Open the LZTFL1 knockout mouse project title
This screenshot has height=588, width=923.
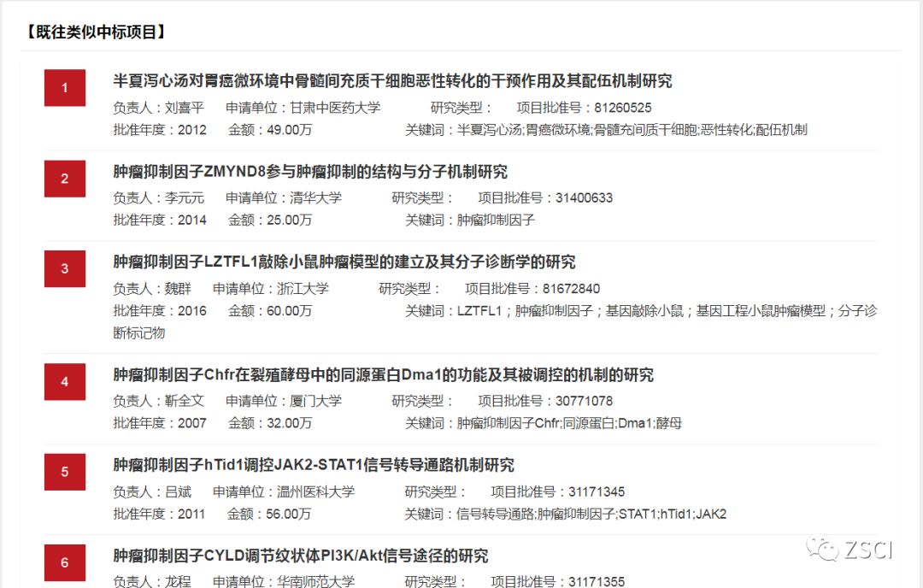coord(344,262)
